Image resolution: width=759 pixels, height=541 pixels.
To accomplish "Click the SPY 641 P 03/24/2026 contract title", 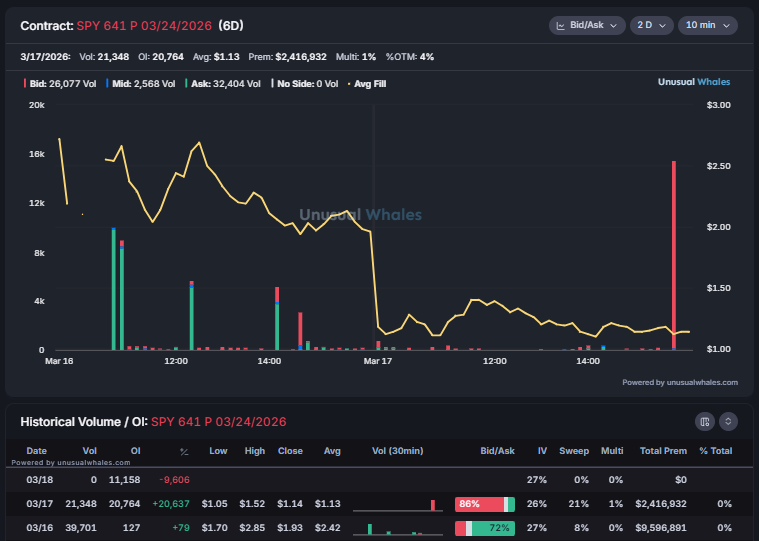I will [x=144, y=26].
